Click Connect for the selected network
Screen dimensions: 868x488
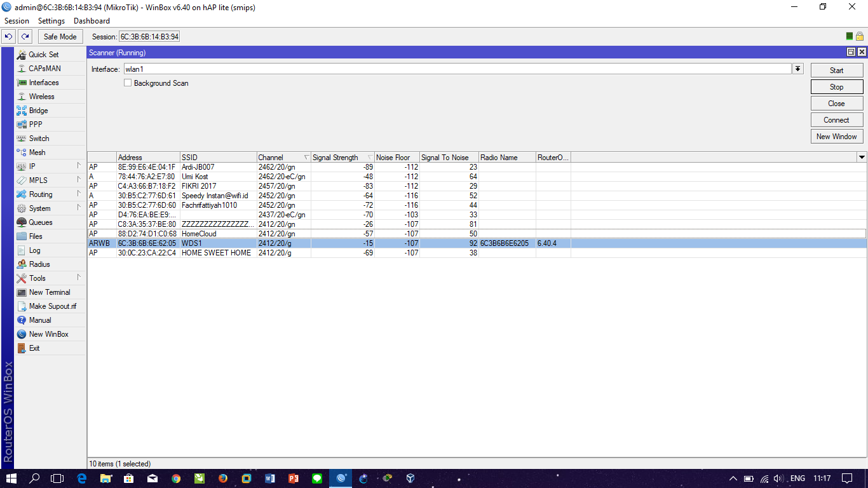836,119
